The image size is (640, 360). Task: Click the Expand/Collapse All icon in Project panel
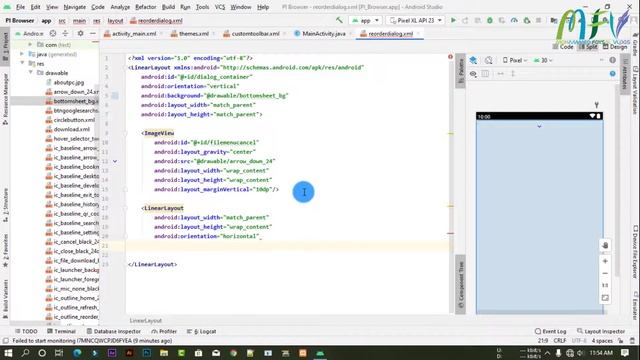[x=65, y=33]
